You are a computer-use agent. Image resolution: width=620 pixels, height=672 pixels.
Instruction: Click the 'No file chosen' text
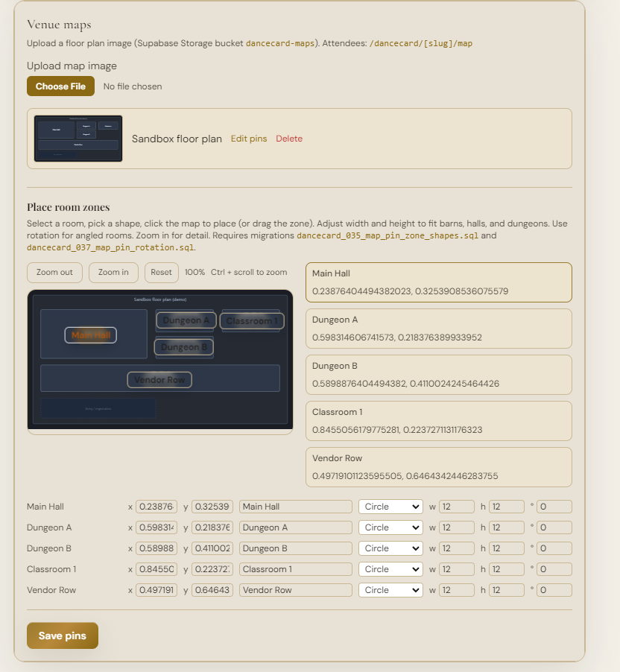[133, 86]
